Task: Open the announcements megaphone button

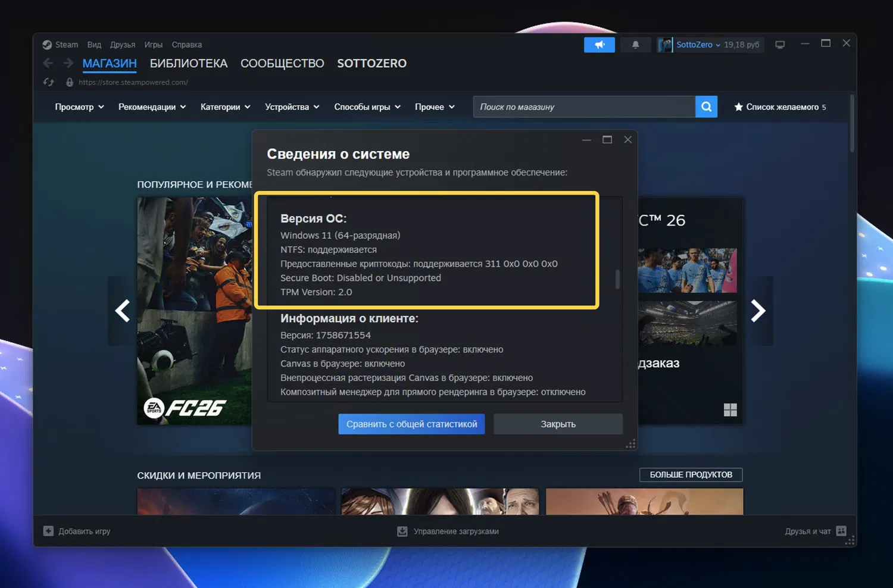Action: click(600, 45)
